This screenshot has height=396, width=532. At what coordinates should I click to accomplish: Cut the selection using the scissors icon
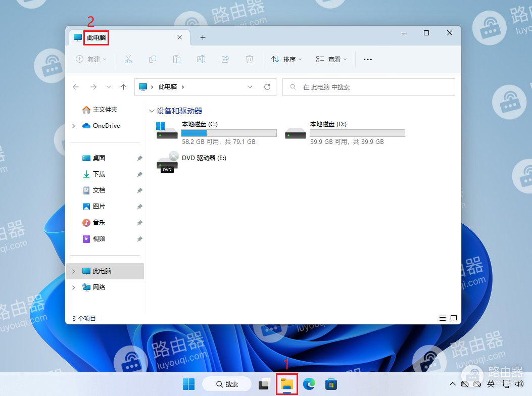pos(128,59)
